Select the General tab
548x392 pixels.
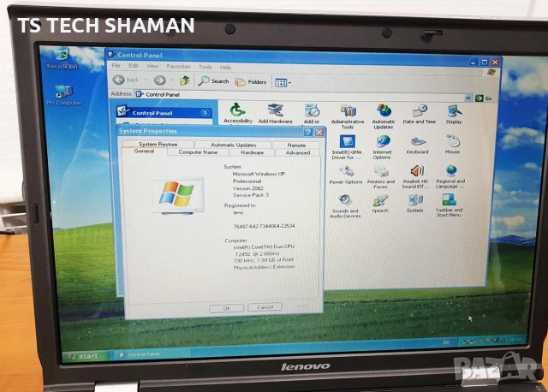click(x=144, y=151)
